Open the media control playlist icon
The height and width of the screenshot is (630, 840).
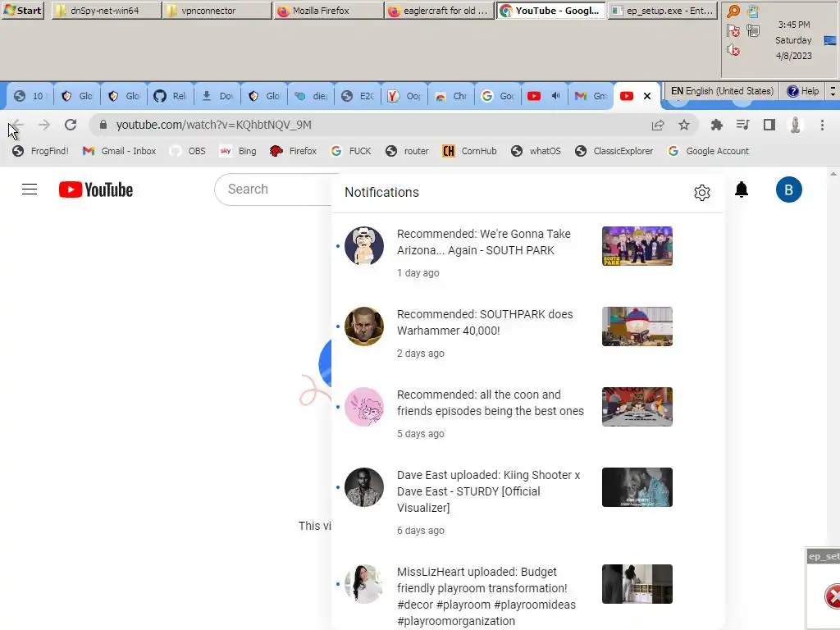click(742, 125)
